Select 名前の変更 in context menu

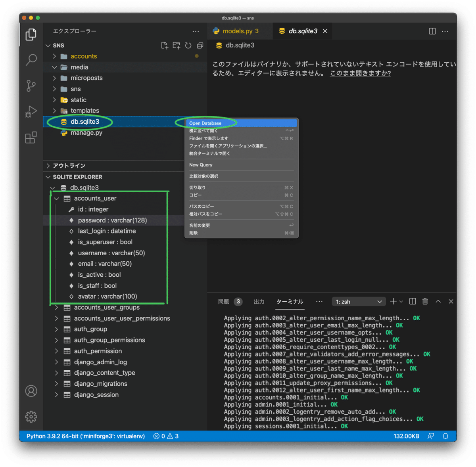click(x=242, y=226)
